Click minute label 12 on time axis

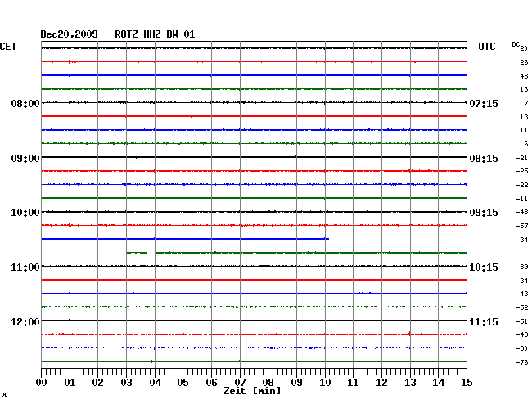coord(381,383)
